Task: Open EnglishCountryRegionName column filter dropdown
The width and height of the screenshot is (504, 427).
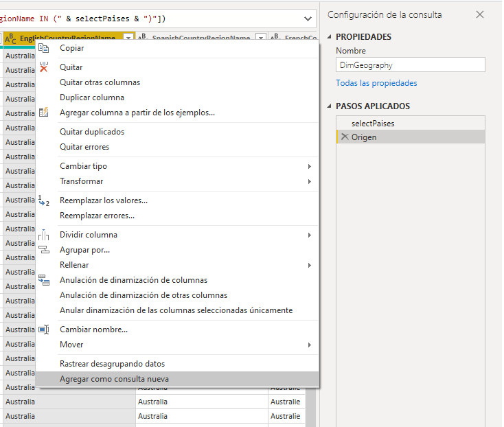Action: point(128,38)
